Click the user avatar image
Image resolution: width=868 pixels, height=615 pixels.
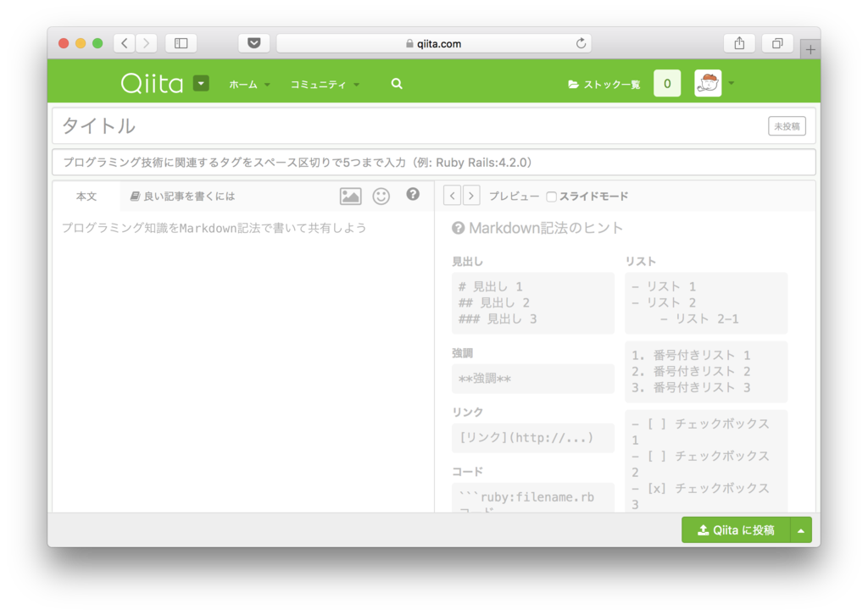click(x=708, y=84)
